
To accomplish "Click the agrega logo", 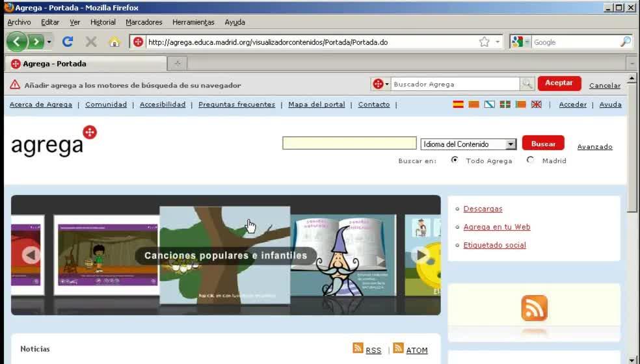I will 54,141.
